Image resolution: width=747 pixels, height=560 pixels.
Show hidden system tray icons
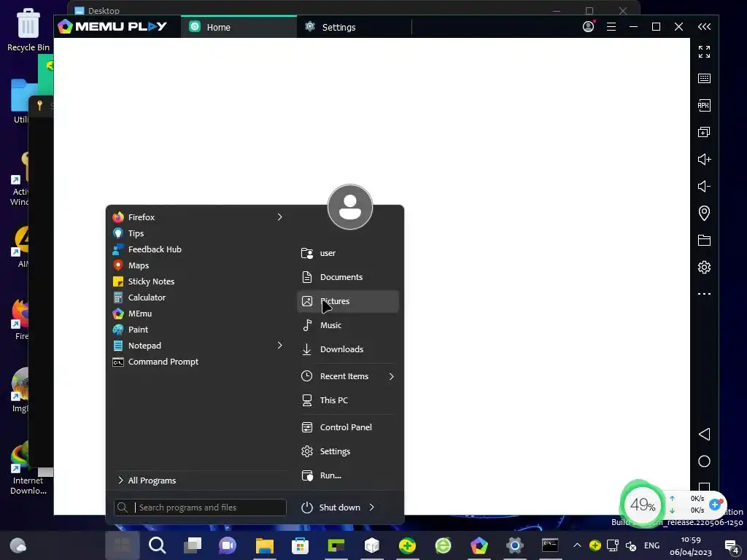(577, 545)
